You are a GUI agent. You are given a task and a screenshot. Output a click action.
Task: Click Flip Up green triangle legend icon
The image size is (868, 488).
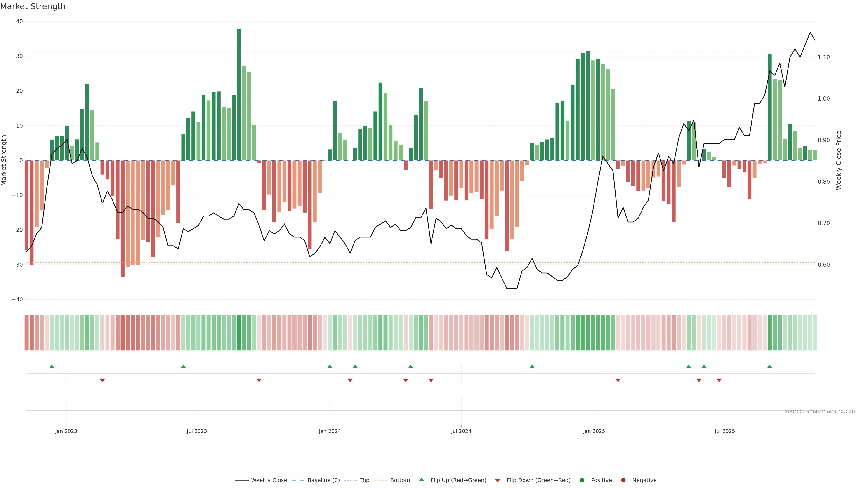click(x=421, y=480)
